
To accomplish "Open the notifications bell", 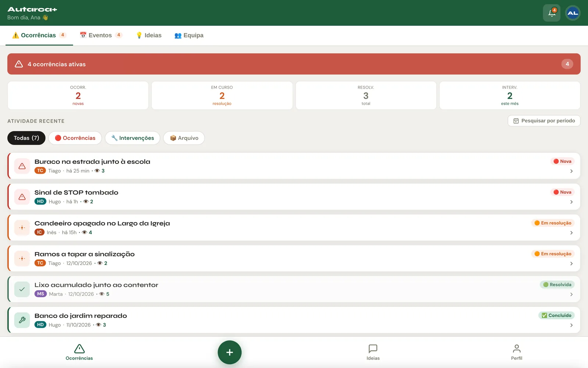I will (x=552, y=13).
